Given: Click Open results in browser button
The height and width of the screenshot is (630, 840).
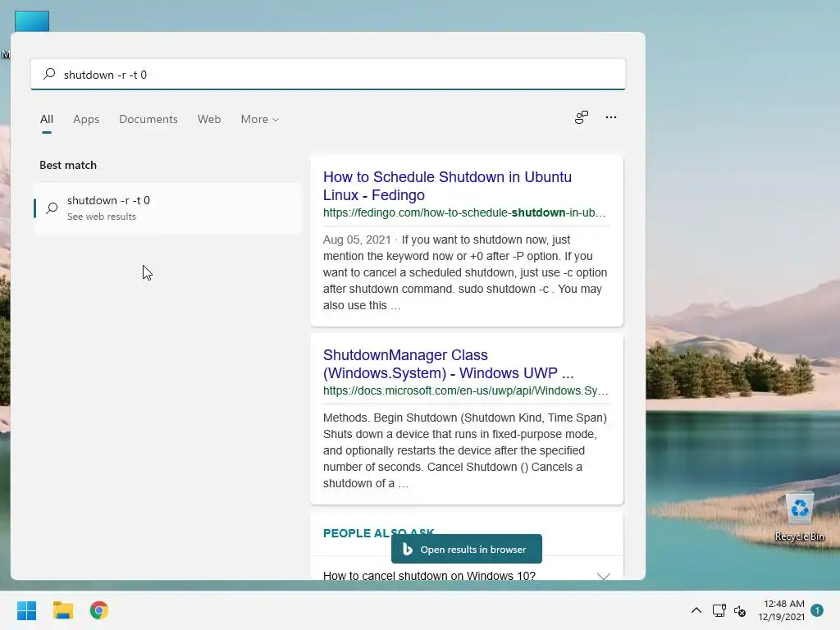Looking at the screenshot, I should point(466,549).
